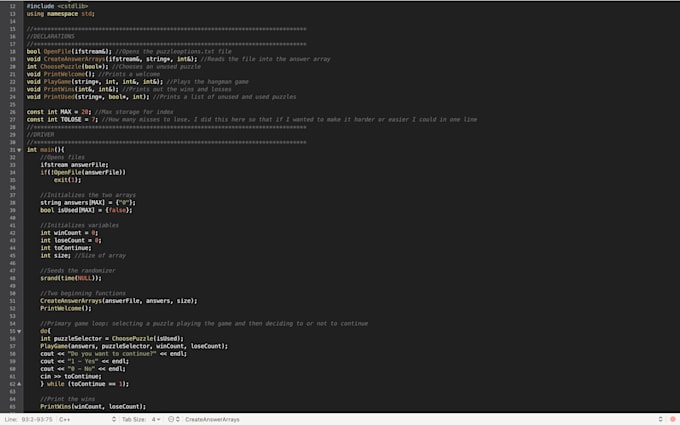Open the CreateAnswerArrays symbol popup

tap(212, 419)
